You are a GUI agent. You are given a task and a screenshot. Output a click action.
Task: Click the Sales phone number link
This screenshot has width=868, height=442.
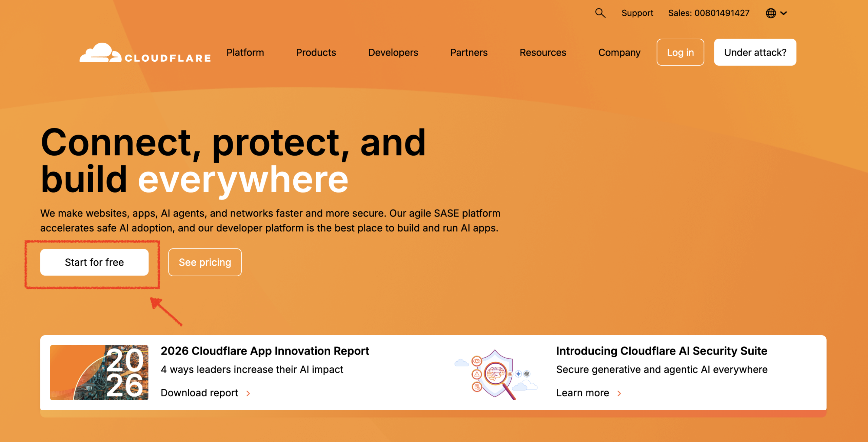pyautogui.click(x=709, y=13)
